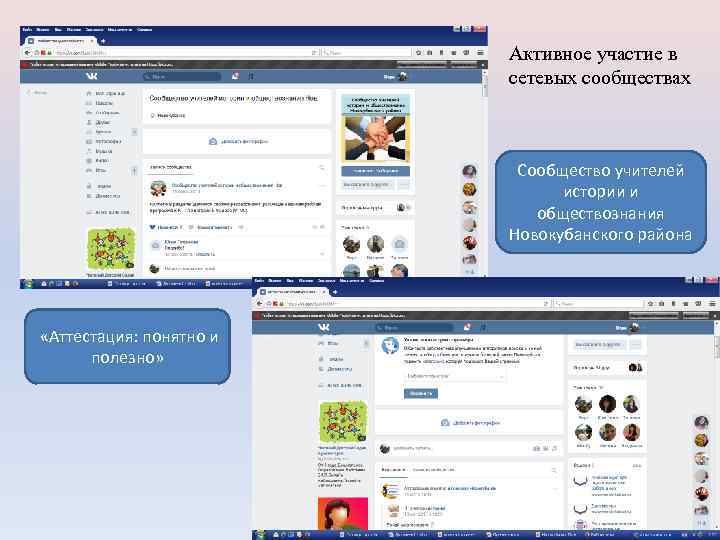The image size is (720, 540).
Task: Open the Windows Start button on the upper taskbar
Action: [x=28, y=284]
